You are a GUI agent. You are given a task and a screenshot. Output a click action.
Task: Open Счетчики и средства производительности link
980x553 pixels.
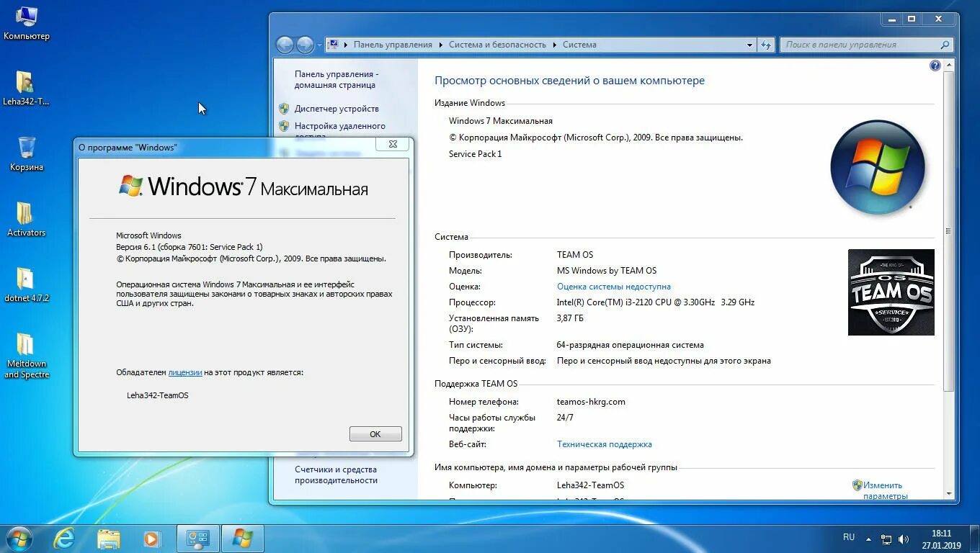[336, 475]
